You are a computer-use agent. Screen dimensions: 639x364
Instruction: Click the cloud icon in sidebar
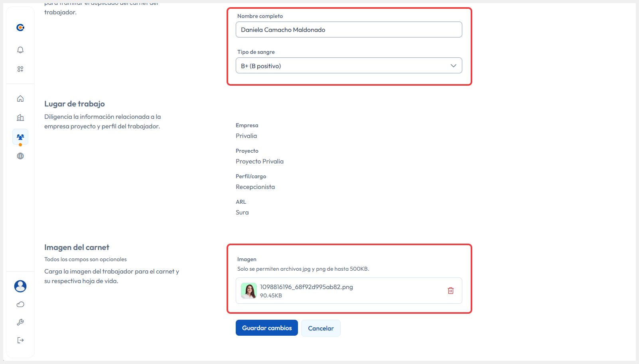coord(20,305)
